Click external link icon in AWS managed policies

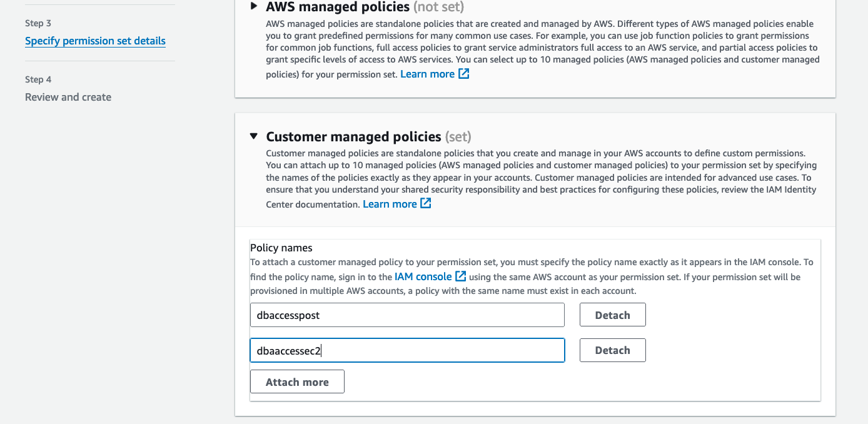pyautogui.click(x=463, y=74)
